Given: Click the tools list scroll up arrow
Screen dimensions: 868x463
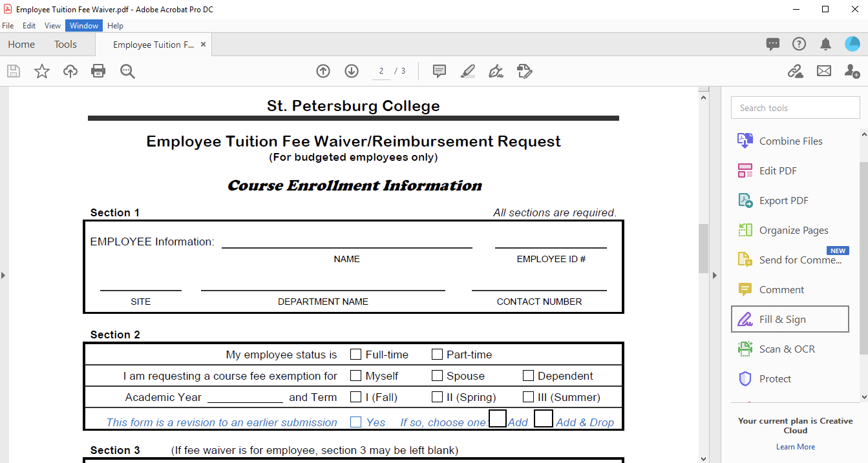Looking at the screenshot, I should coord(863,134).
